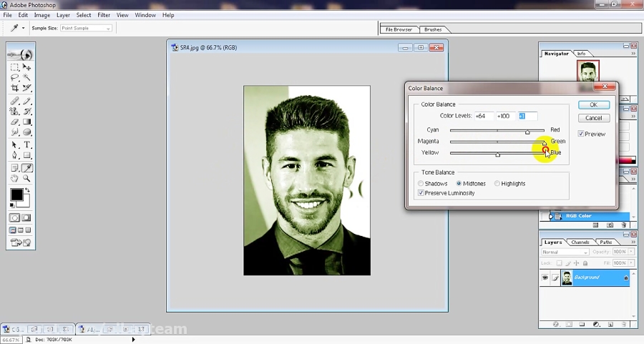
Task: Select the Eraser tool
Action: coord(15,122)
